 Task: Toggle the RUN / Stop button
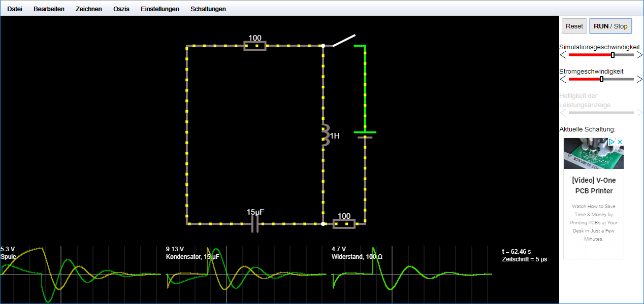click(610, 26)
